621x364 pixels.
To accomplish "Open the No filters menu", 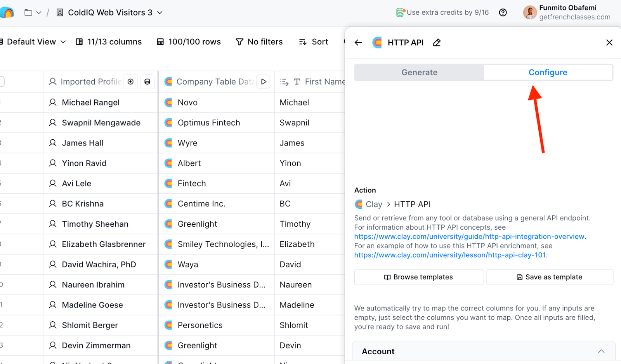I will [259, 42].
